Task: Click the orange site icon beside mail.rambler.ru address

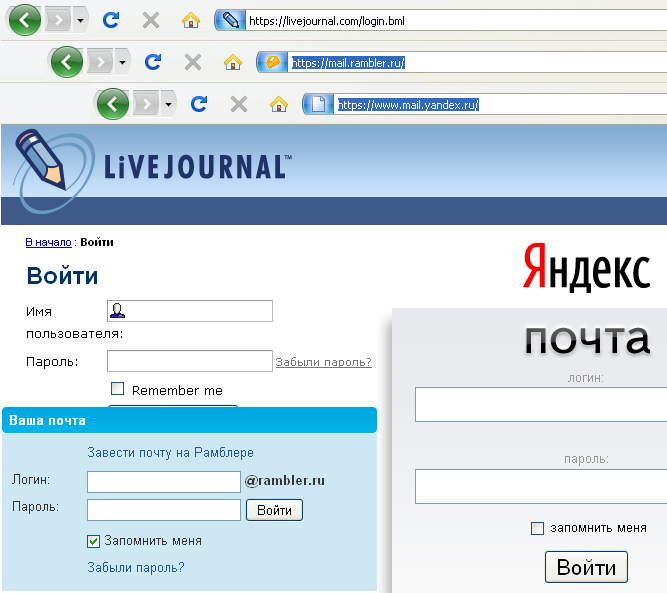Action: (x=273, y=62)
